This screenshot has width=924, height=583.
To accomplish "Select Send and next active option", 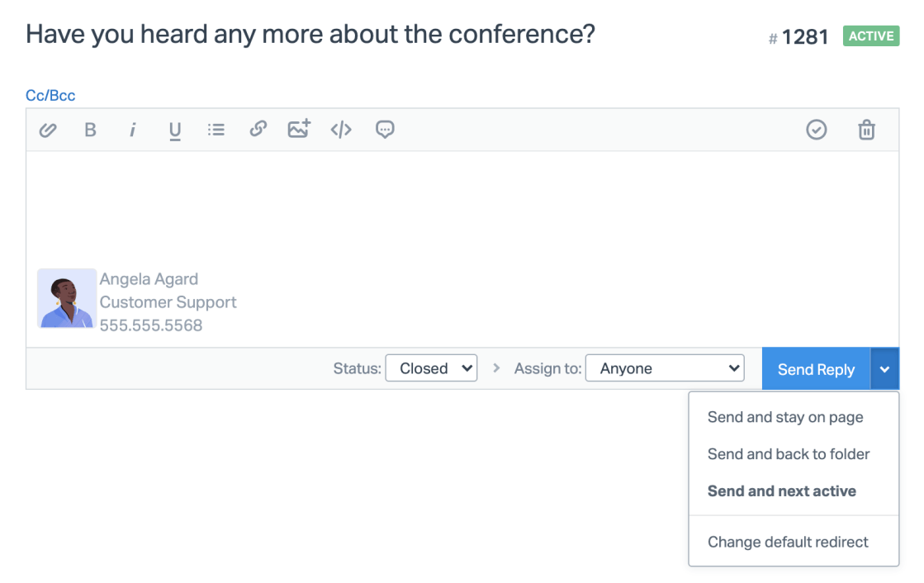I will click(x=782, y=491).
